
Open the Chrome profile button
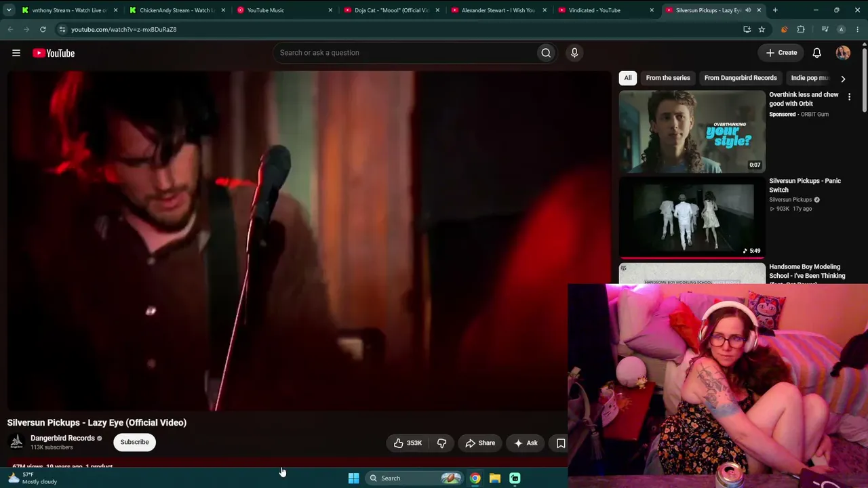(x=841, y=29)
